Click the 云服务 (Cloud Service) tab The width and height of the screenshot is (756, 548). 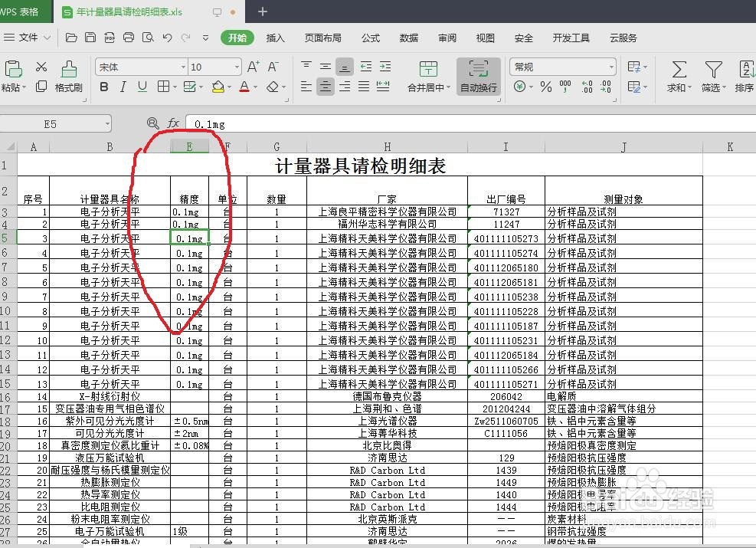pyautogui.click(x=623, y=38)
